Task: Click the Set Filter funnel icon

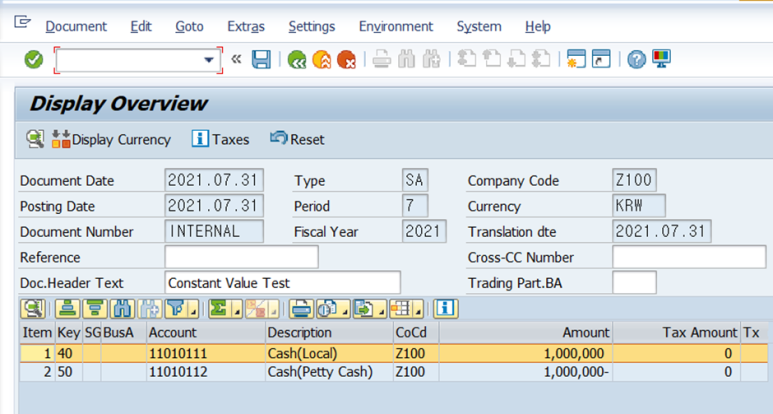Action: pyautogui.click(x=176, y=309)
